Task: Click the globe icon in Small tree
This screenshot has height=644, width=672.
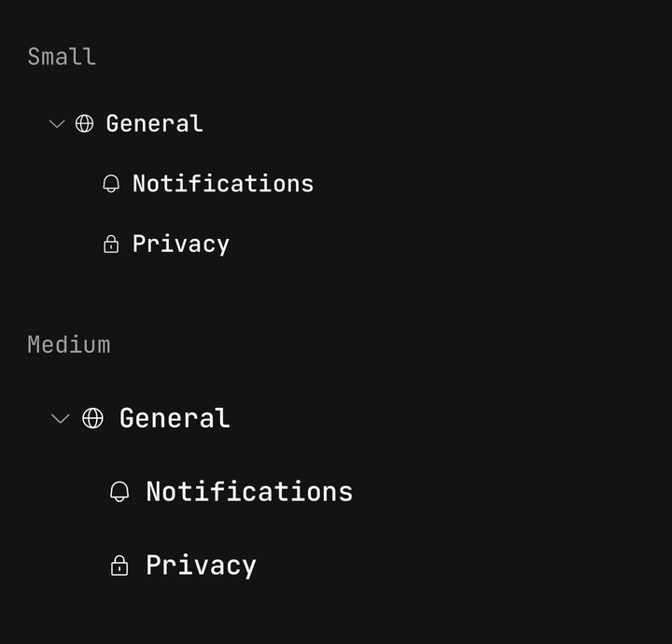Action: (x=84, y=124)
